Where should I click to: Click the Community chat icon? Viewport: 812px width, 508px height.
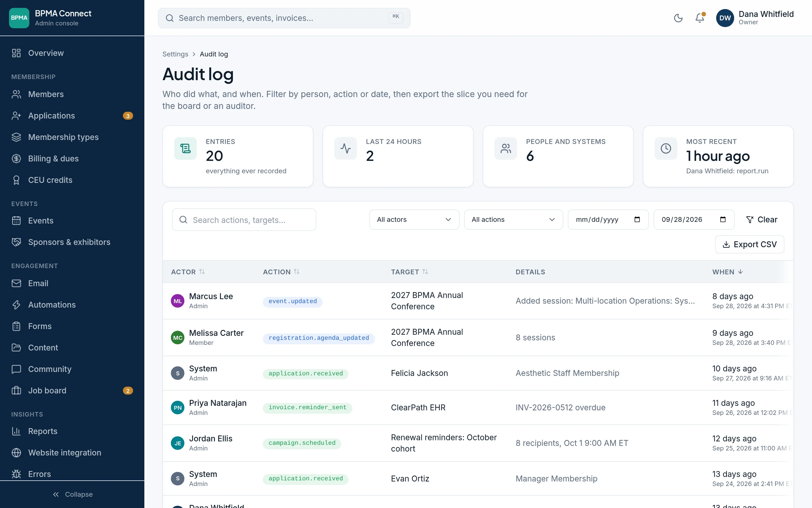click(x=16, y=369)
